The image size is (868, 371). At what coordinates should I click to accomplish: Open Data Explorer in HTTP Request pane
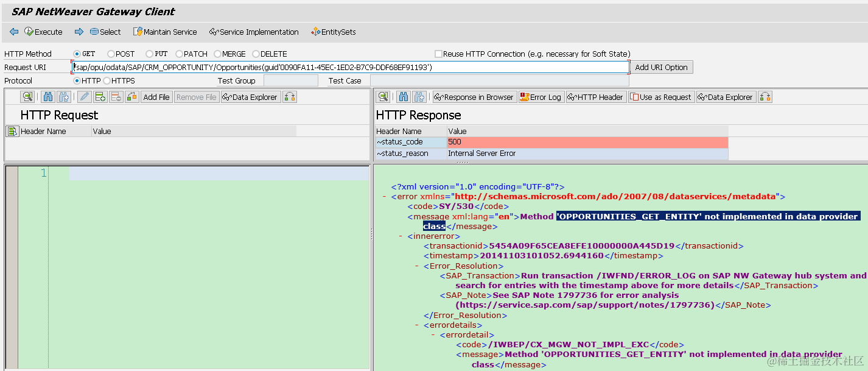[x=250, y=97]
